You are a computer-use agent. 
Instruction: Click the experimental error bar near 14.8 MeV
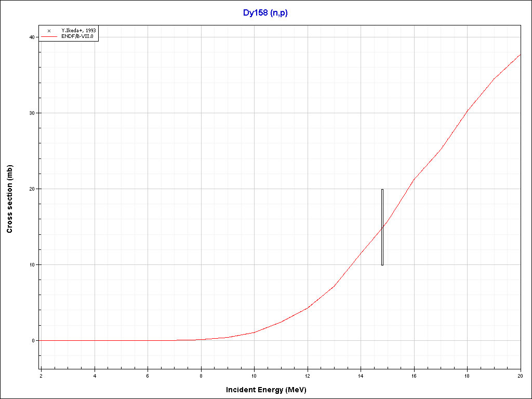(382, 227)
